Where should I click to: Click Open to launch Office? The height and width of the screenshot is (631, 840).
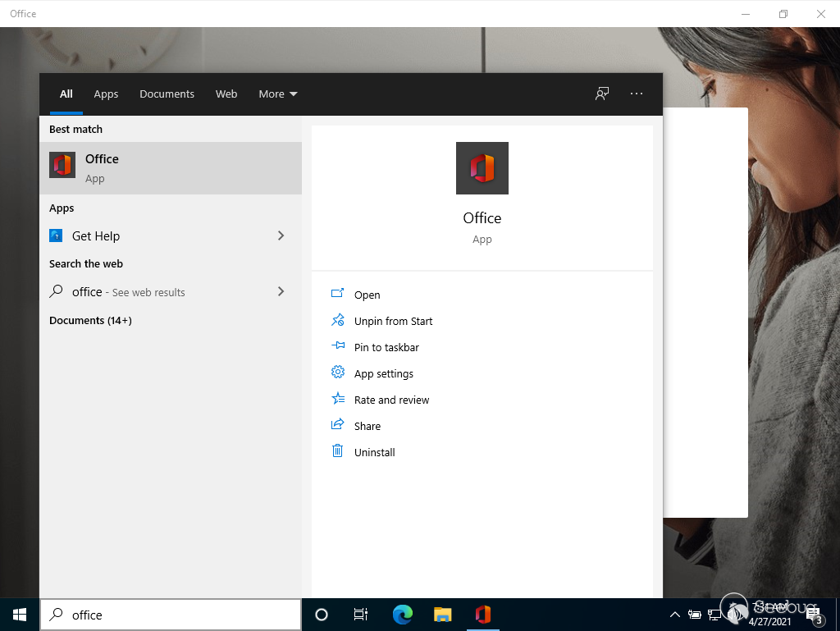point(367,295)
